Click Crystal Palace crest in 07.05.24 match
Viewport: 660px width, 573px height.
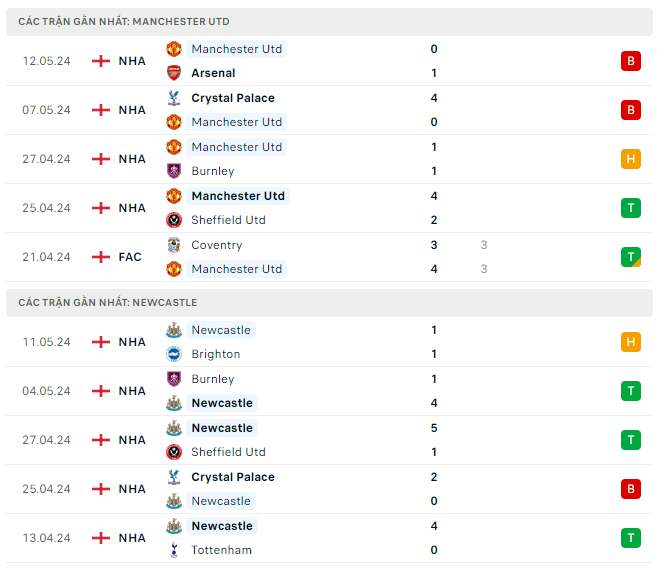[x=174, y=98]
